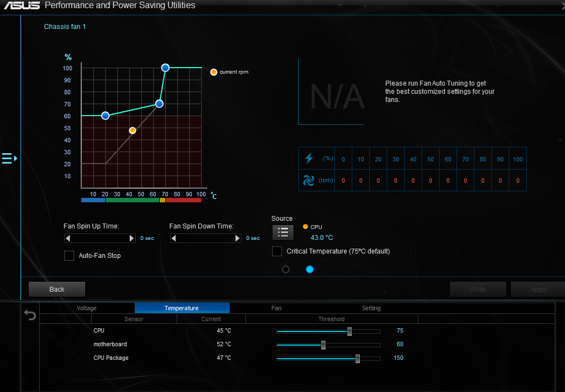Image resolution: width=565 pixels, height=392 pixels.
Task: Click the Apply button
Action: coord(538,290)
